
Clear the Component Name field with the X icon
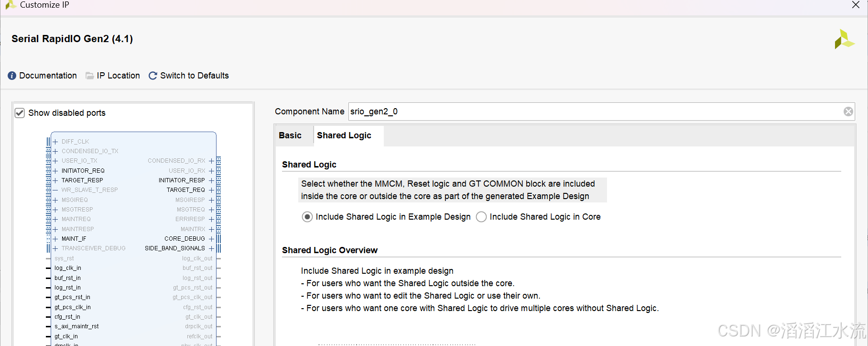[x=848, y=112]
